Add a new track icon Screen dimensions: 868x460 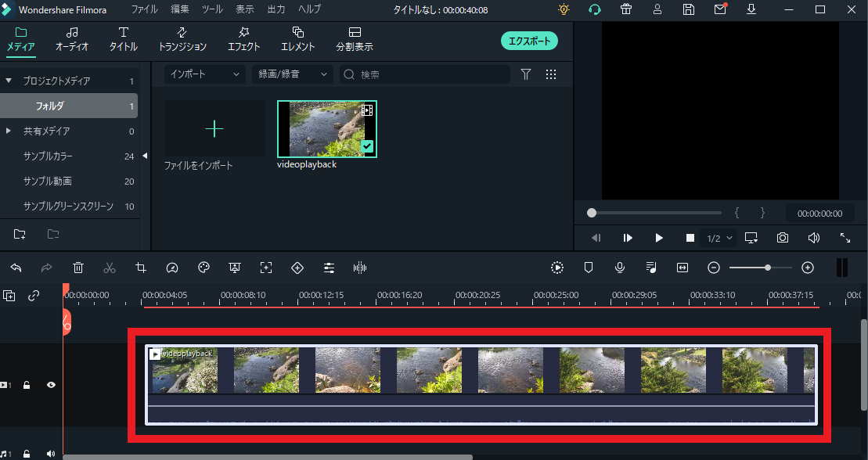click(x=9, y=296)
